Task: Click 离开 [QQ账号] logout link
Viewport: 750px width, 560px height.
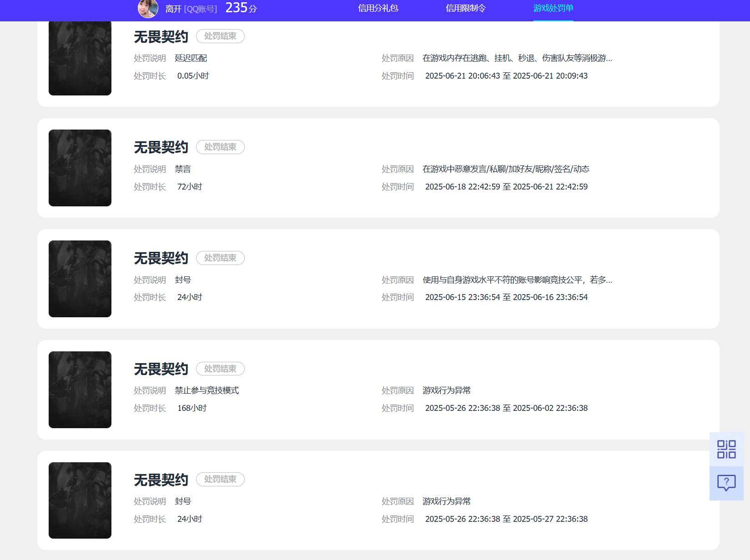Action: coord(191,9)
